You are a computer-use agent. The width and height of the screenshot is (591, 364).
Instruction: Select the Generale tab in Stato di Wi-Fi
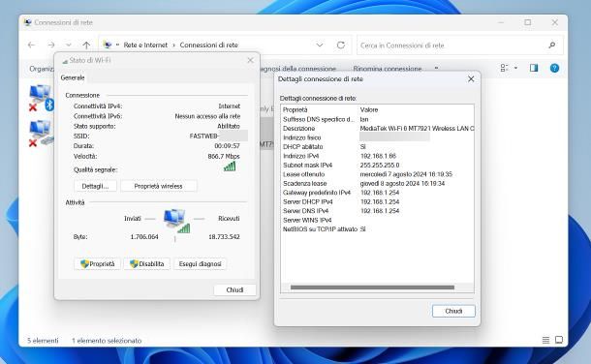(x=73, y=77)
